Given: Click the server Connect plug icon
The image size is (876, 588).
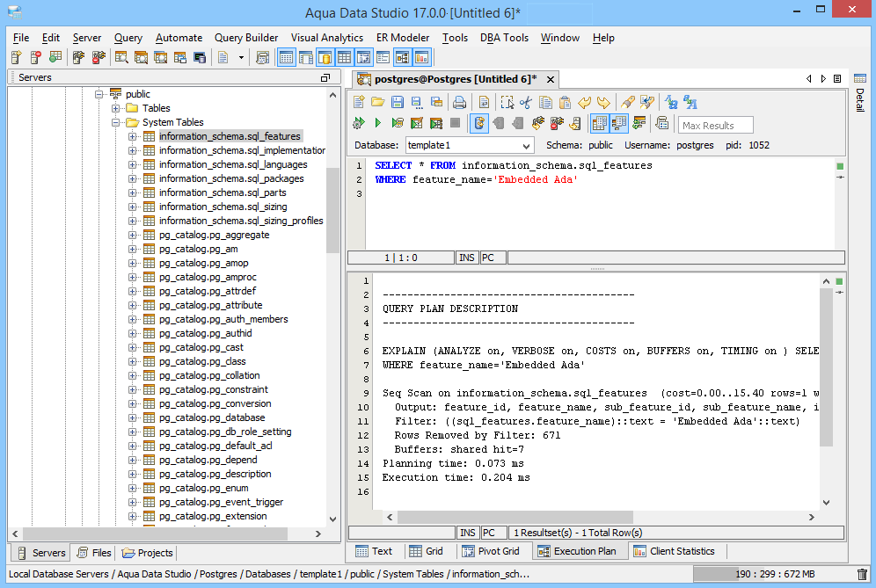Looking at the screenshot, I should 78,57.
